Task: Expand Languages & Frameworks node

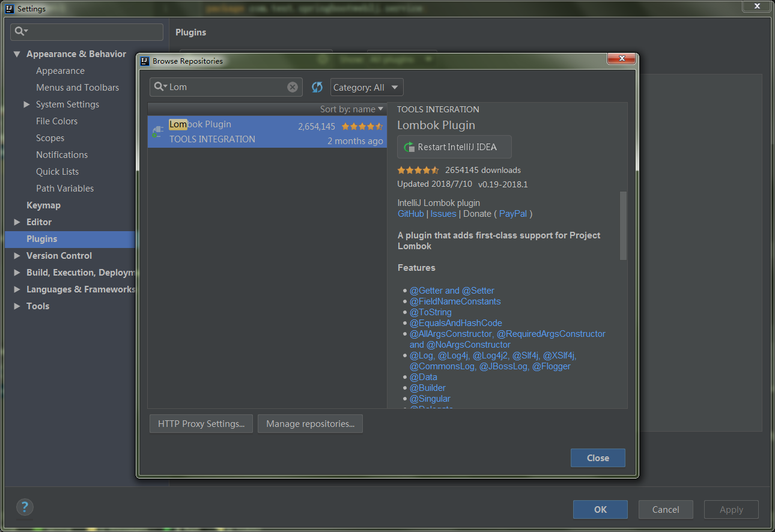Action: (17, 289)
